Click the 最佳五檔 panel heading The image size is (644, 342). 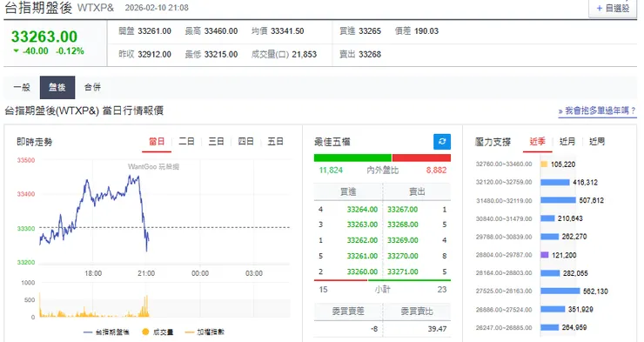pyautogui.click(x=332, y=142)
